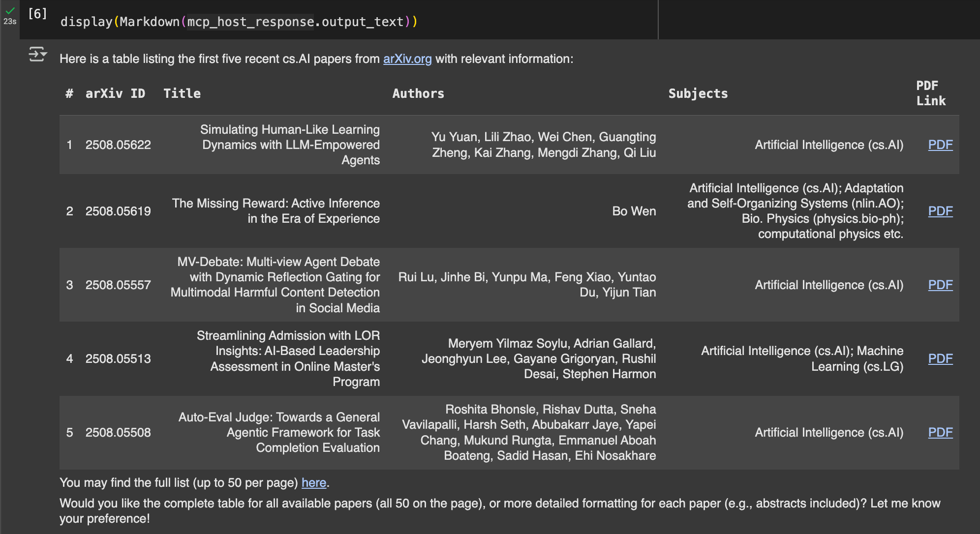Screen dimensions: 980x534
Task: Click the title "Simulating Human-Like Learning Dynamics"
Action: (290, 145)
